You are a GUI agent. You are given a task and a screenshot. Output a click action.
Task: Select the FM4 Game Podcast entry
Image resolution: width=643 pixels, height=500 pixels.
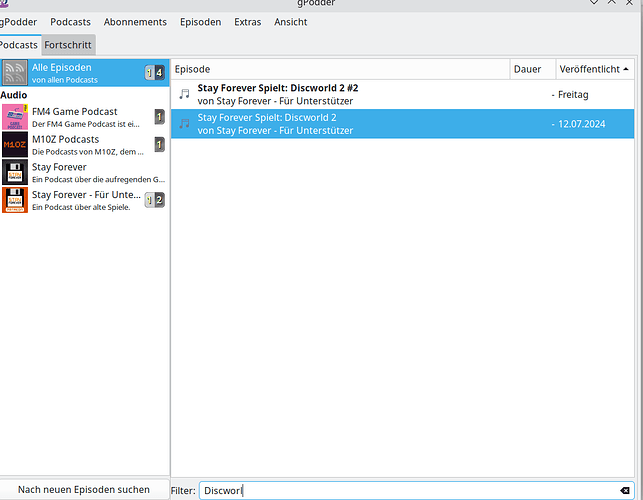pyautogui.click(x=84, y=117)
